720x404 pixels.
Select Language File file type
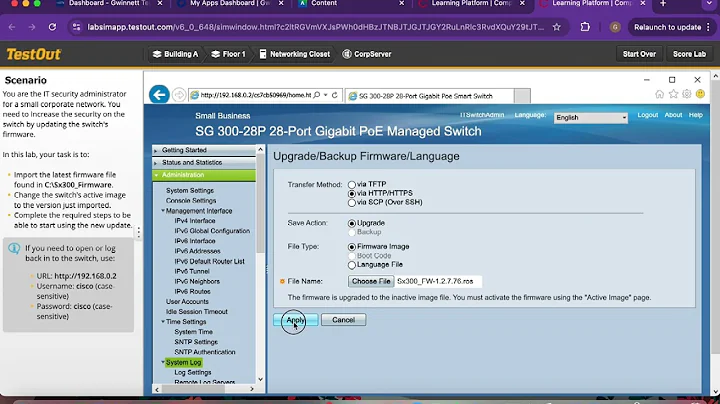pos(352,265)
